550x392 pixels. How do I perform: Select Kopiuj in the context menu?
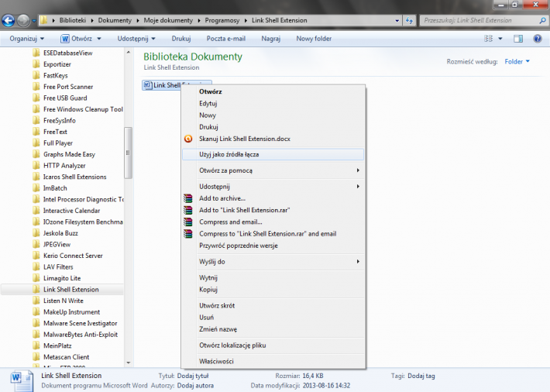[x=273, y=290]
